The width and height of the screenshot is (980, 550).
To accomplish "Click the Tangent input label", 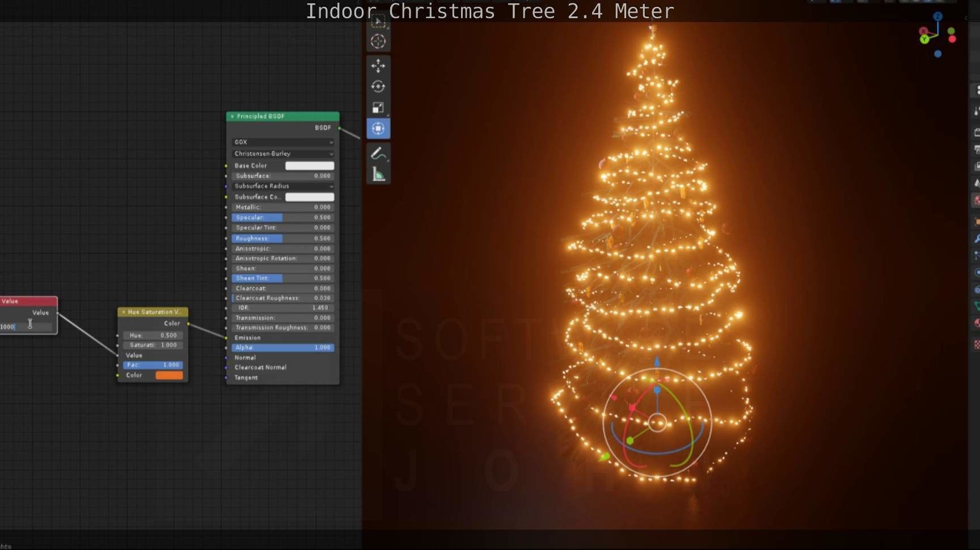I will click(x=246, y=378).
